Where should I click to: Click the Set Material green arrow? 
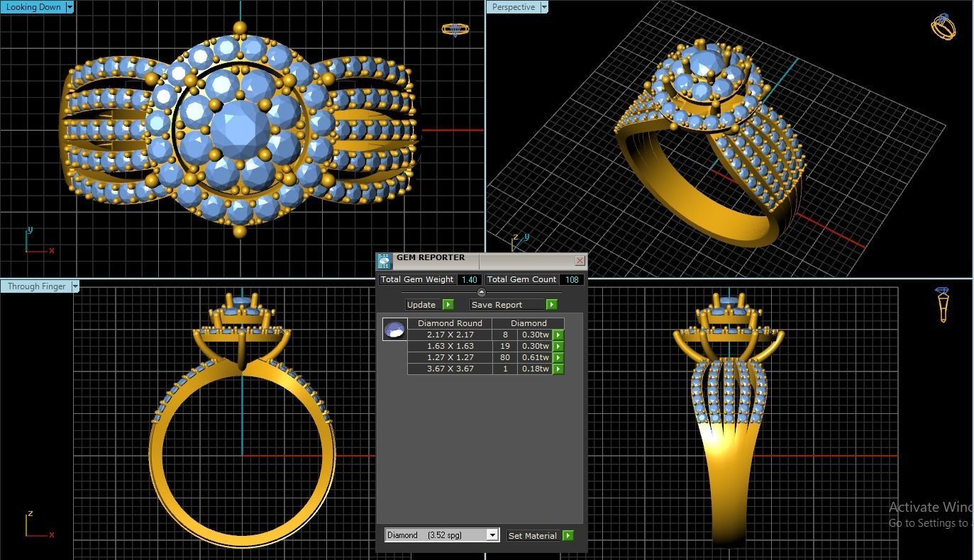point(568,536)
